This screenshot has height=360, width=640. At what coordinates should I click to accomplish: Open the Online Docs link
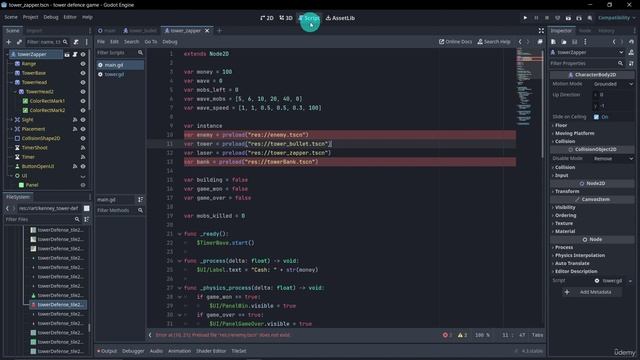455,42
